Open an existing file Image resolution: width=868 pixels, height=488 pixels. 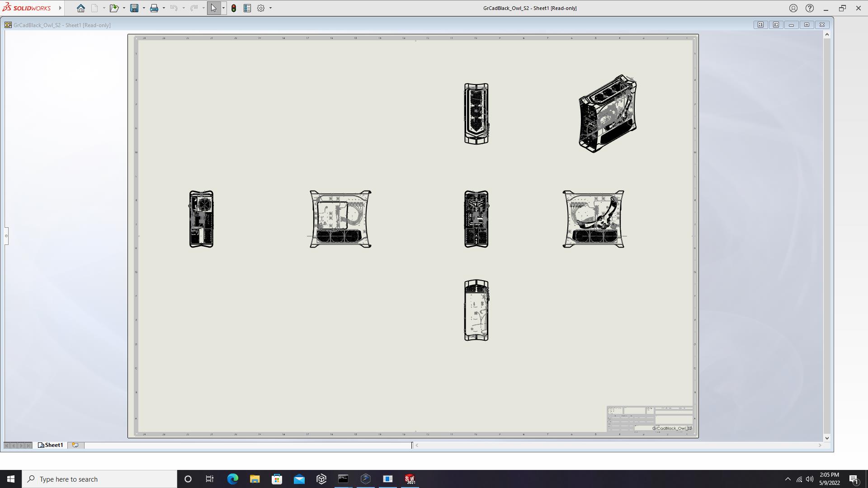pos(114,8)
